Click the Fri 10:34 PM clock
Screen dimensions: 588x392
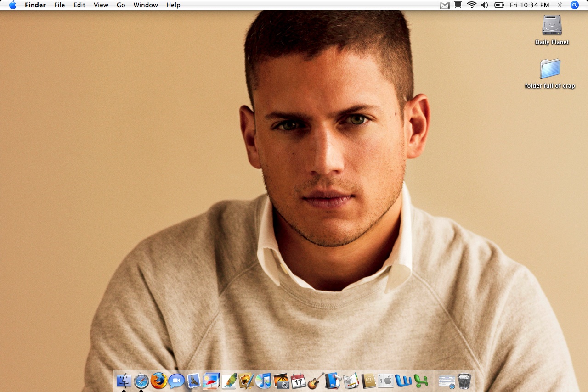530,5
